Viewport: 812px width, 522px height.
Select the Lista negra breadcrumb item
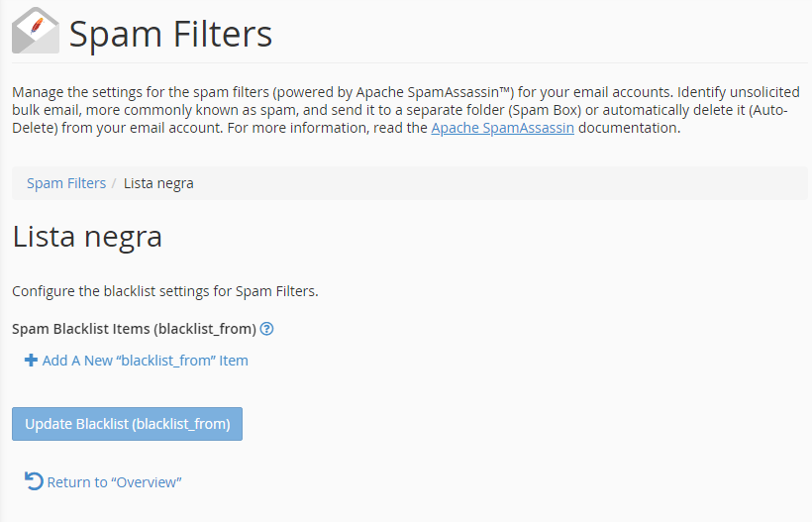(x=158, y=183)
